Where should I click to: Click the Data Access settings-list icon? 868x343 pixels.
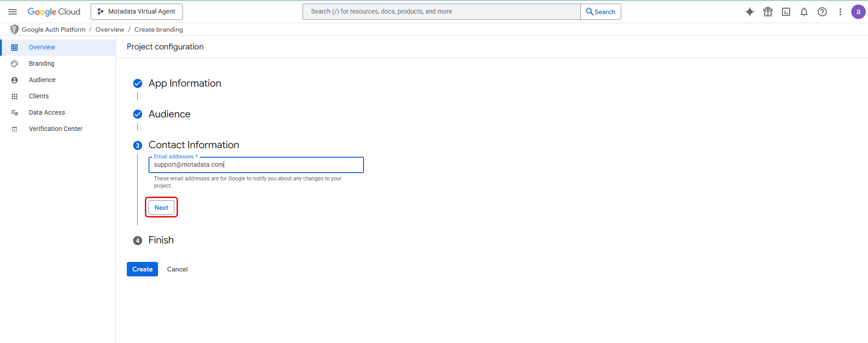coord(14,113)
